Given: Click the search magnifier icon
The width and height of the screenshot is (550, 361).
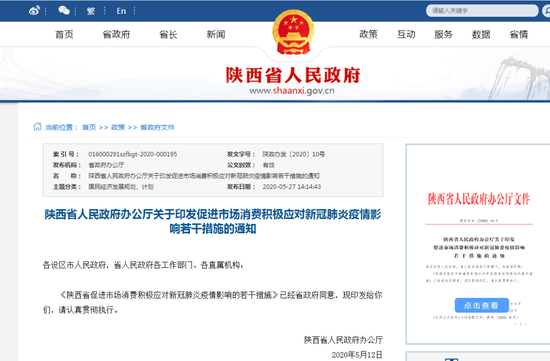Looking at the screenshot, I should point(546,11).
